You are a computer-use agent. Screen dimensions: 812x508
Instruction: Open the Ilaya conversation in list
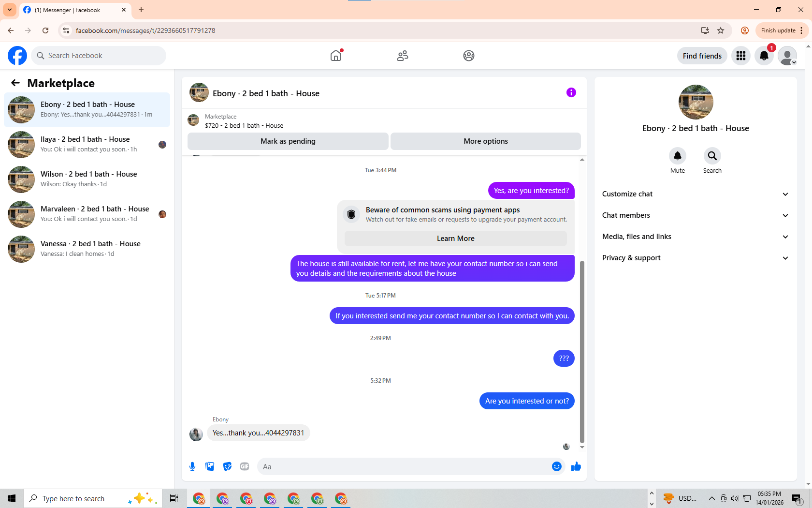click(87, 145)
